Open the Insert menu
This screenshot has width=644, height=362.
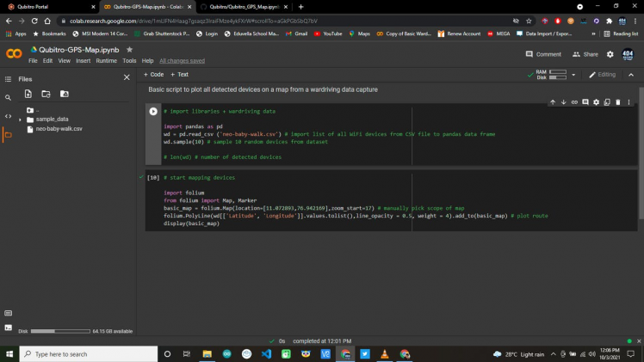click(83, 61)
